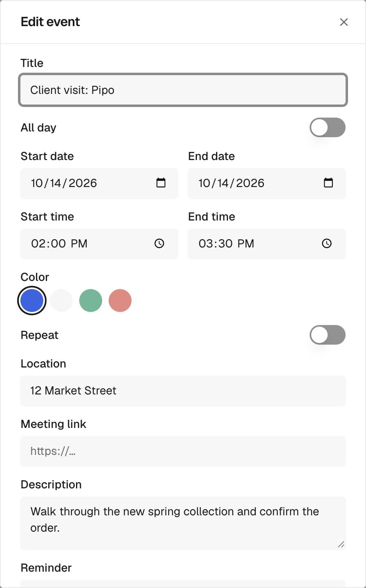Enable the Repeat switch
The width and height of the screenshot is (366, 588).
[328, 335]
